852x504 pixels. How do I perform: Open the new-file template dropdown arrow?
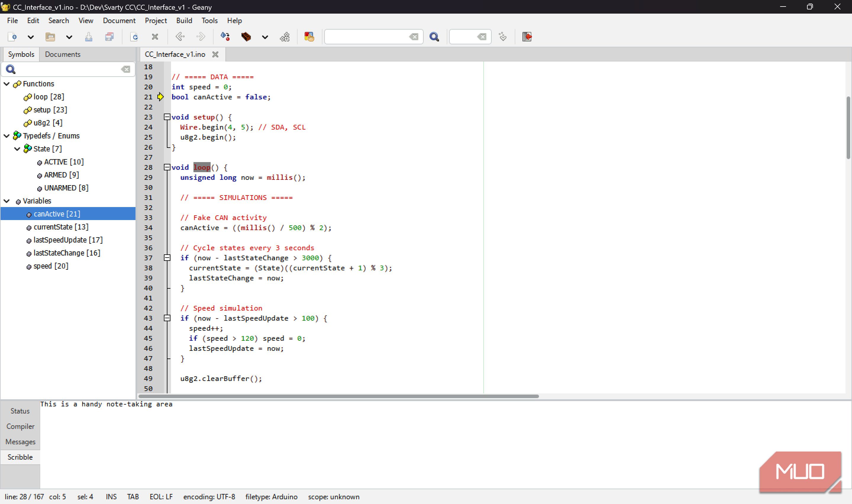coord(30,37)
